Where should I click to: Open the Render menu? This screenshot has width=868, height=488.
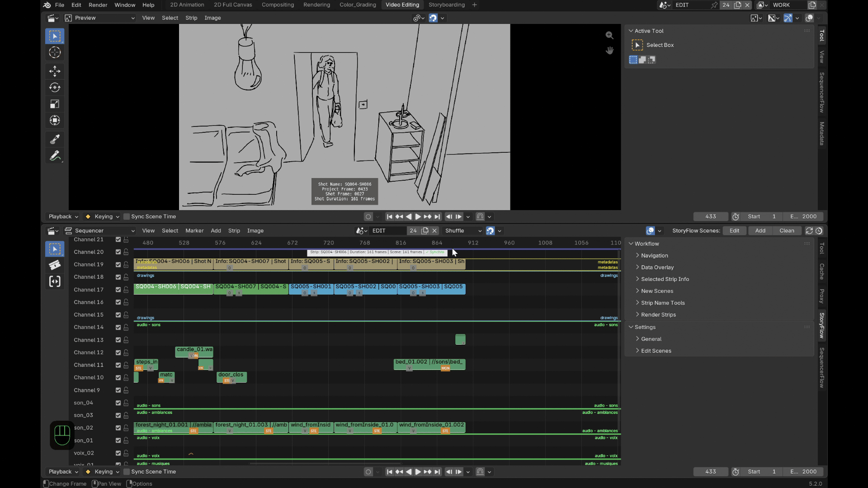tap(98, 5)
